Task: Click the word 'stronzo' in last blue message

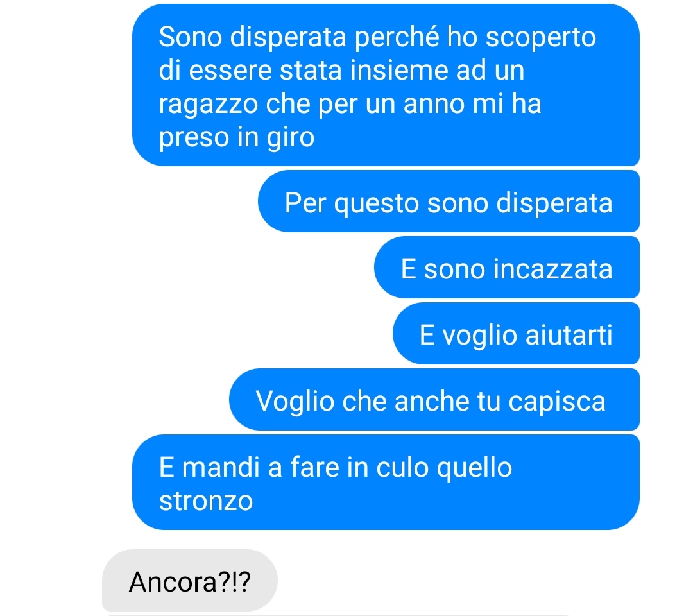Action: [206, 501]
